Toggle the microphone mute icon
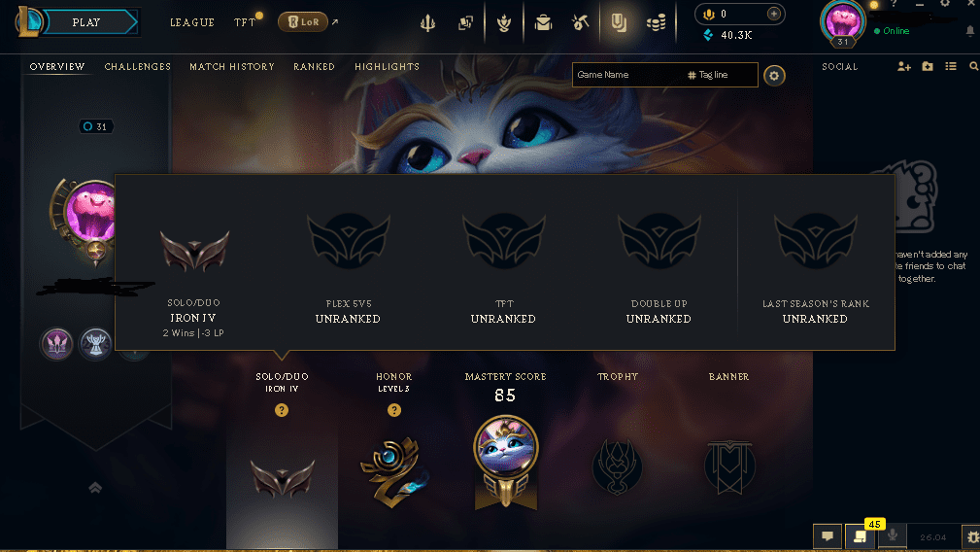 [893, 535]
